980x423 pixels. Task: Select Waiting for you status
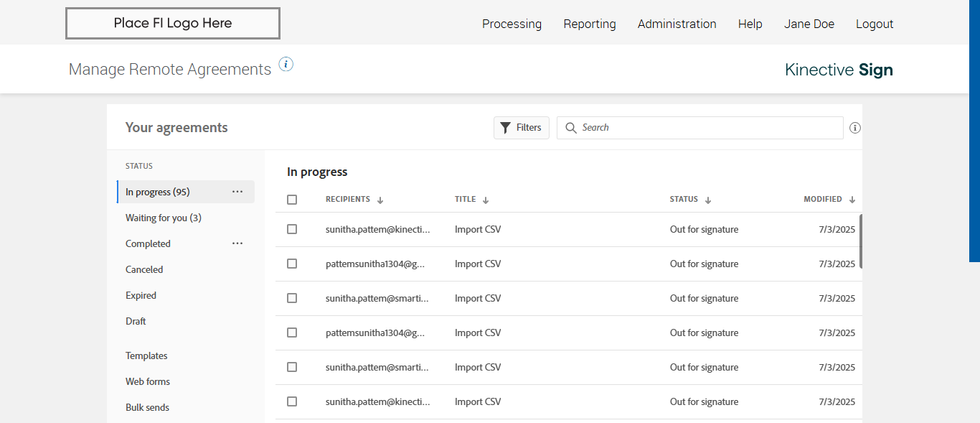tap(163, 218)
